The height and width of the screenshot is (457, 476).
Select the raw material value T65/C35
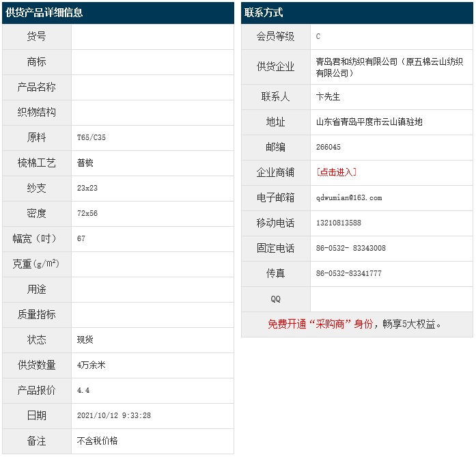[x=92, y=137]
